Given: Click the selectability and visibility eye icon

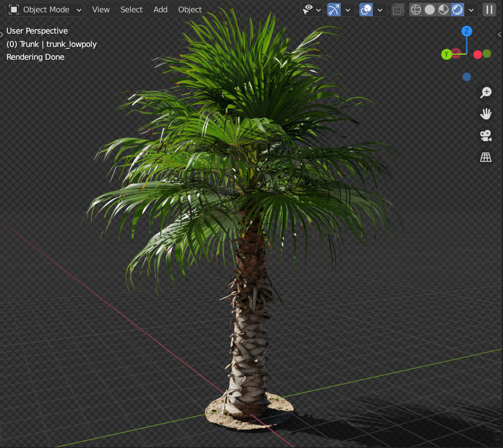Looking at the screenshot, I should tap(308, 9).
